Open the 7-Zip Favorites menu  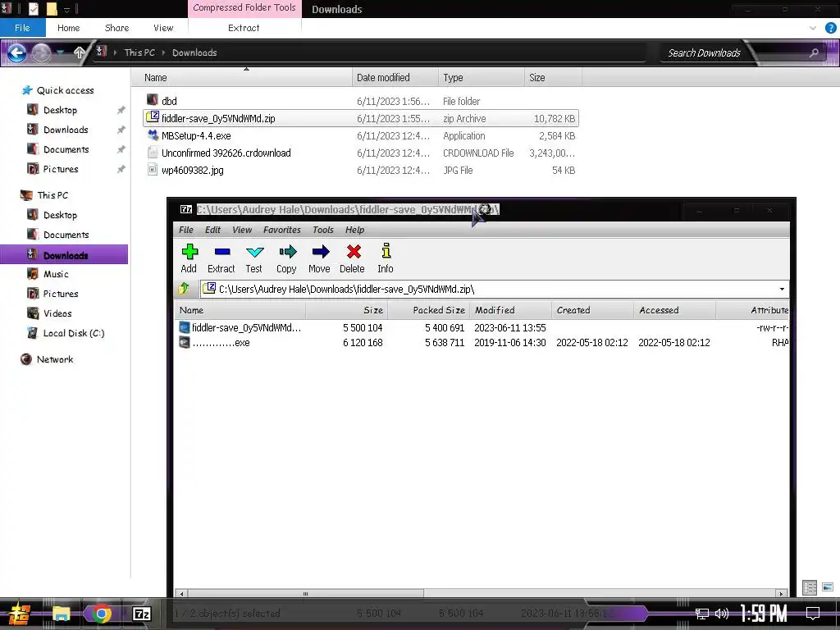pos(282,230)
